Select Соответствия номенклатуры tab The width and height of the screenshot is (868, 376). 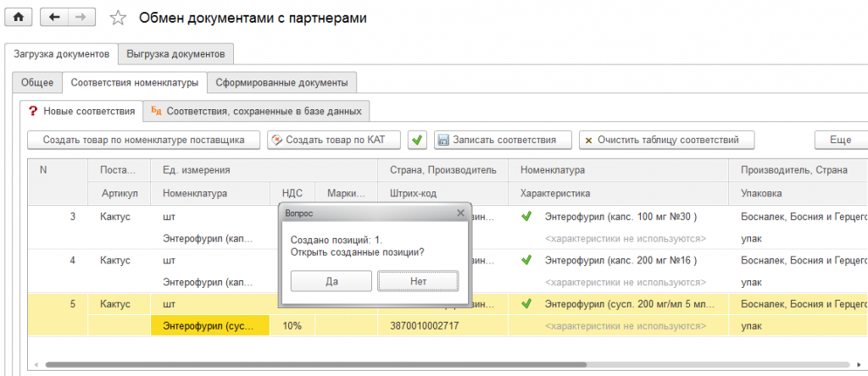[x=135, y=83]
